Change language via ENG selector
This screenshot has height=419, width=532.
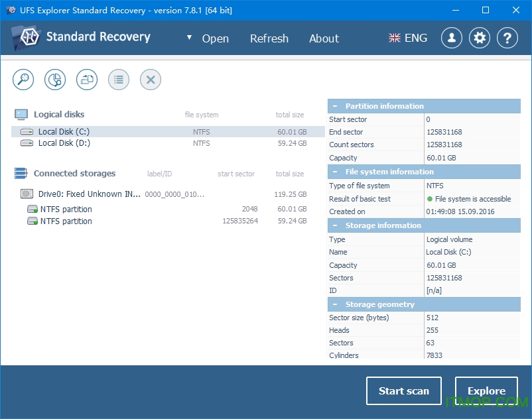(x=416, y=38)
